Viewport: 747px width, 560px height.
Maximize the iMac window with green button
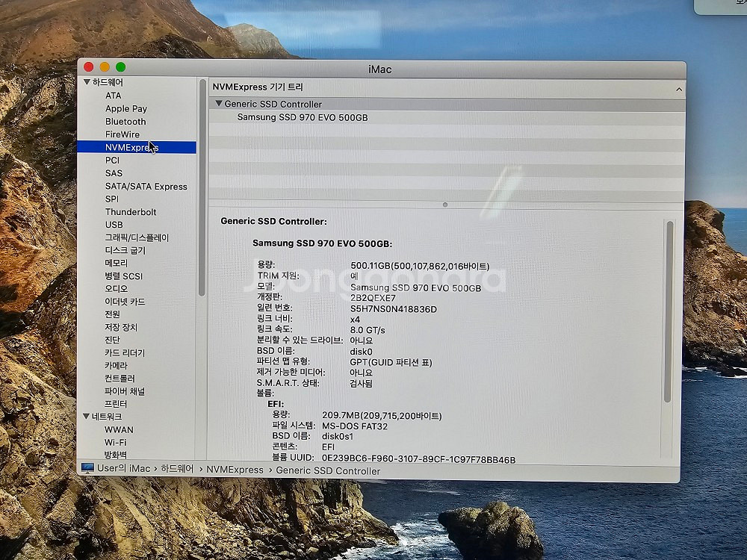[120, 66]
